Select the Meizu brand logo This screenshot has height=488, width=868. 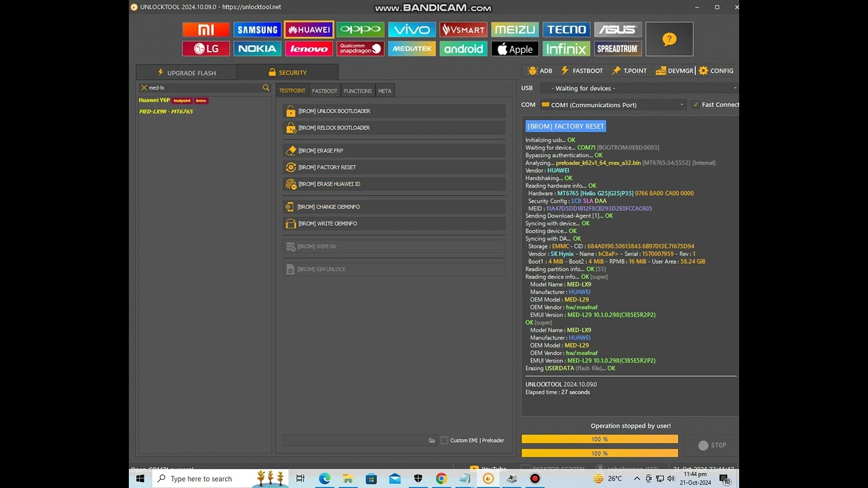click(x=515, y=30)
